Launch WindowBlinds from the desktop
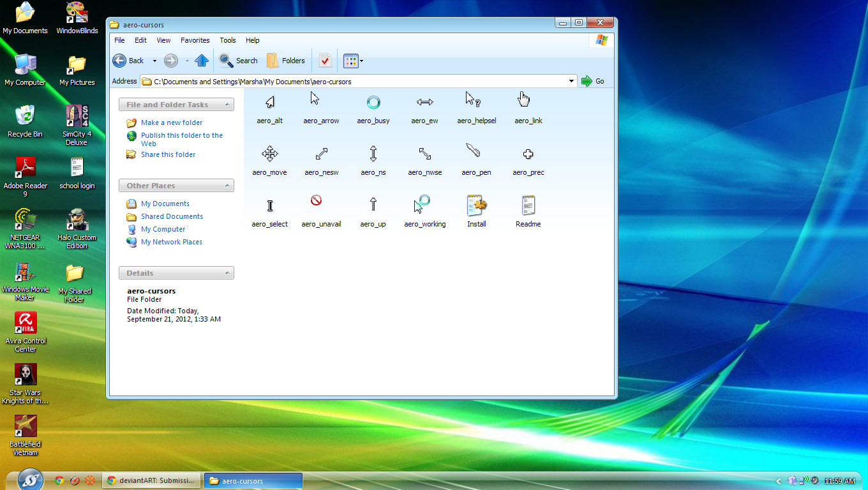The height and width of the screenshot is (490, 868). click(77, 13)
